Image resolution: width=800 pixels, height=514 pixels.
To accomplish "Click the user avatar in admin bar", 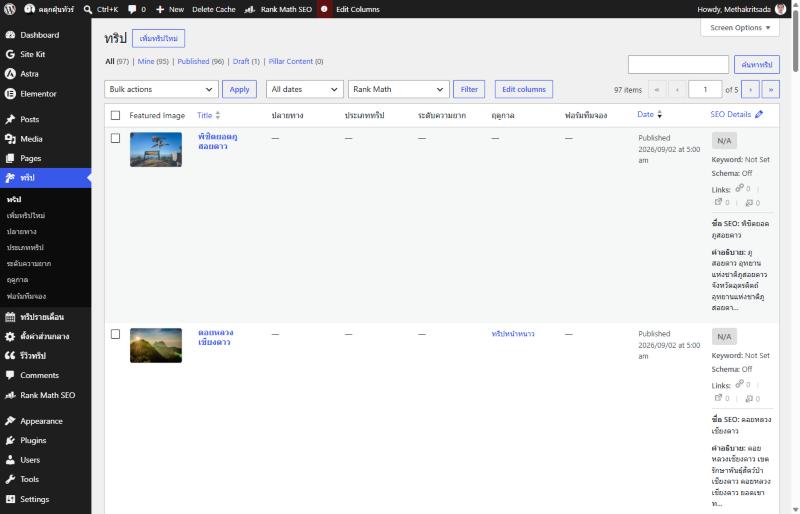I will (780, 9).
